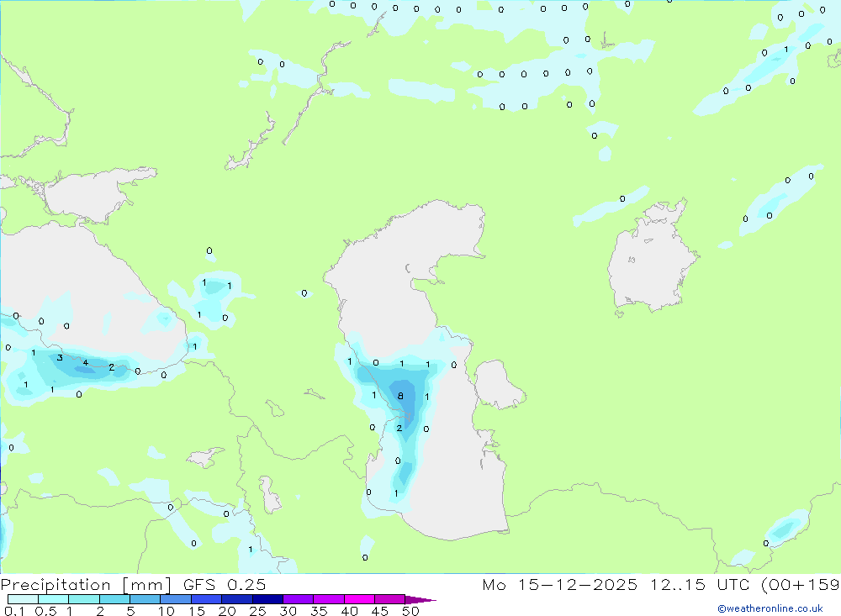Select the legend swatch between 2 and 5
841x616 pixels.
(114, 599)
